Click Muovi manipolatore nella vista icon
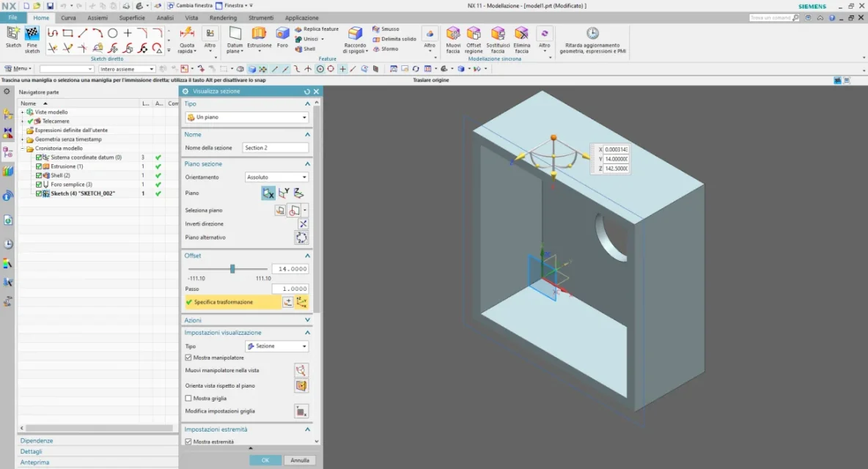Viewport: 868px width, 469px height. coord(301,371)
